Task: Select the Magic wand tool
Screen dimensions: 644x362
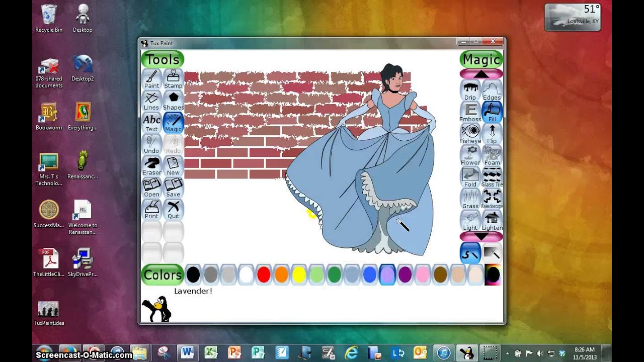Action: [x=173, y=122]
